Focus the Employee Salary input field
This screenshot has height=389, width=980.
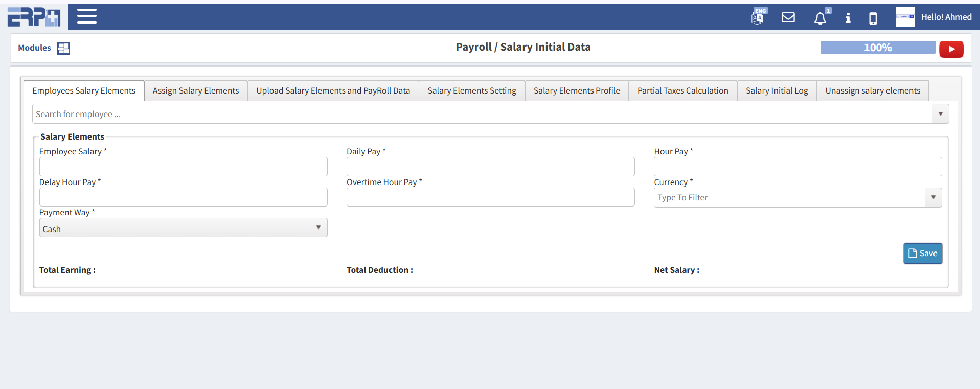(x=183, y=167)
